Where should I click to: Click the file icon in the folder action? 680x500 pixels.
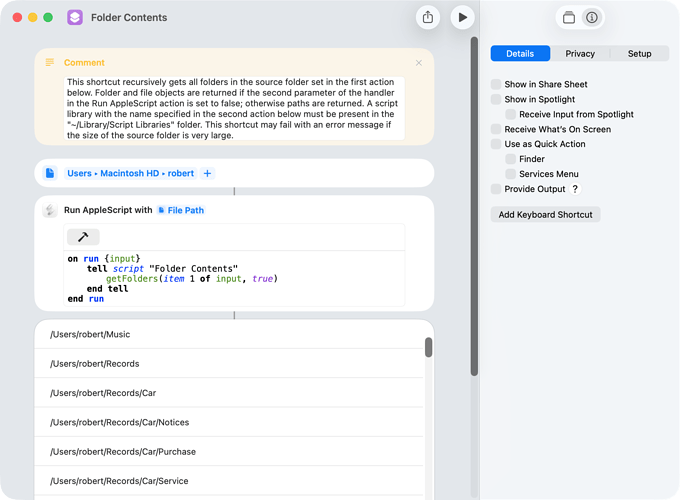coord(50,173)
